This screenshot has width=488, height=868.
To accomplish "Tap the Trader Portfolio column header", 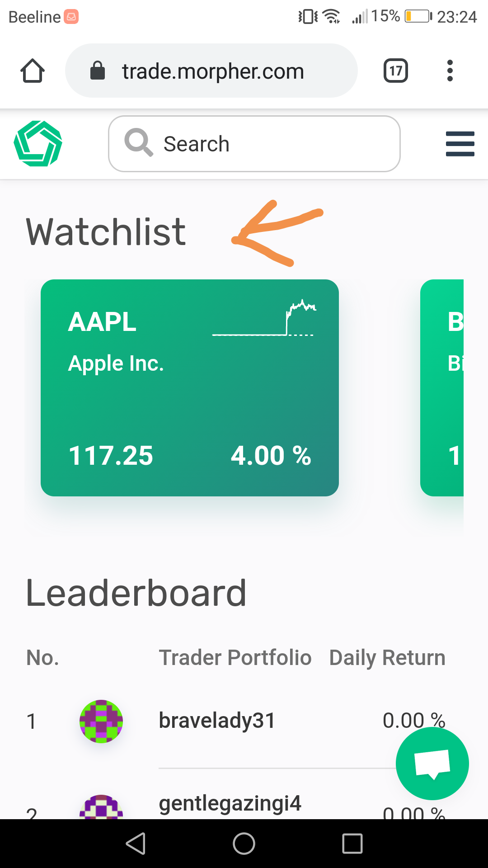I will pos(235,658).
